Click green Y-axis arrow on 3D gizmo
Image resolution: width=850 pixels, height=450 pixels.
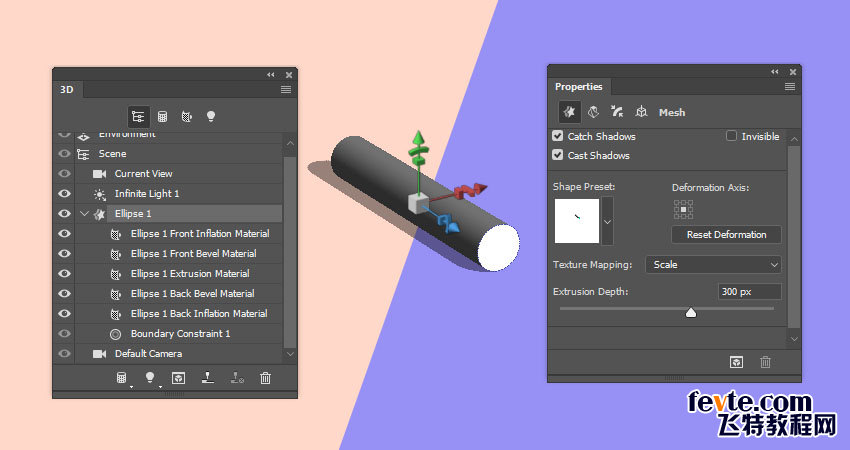[418, 140]
